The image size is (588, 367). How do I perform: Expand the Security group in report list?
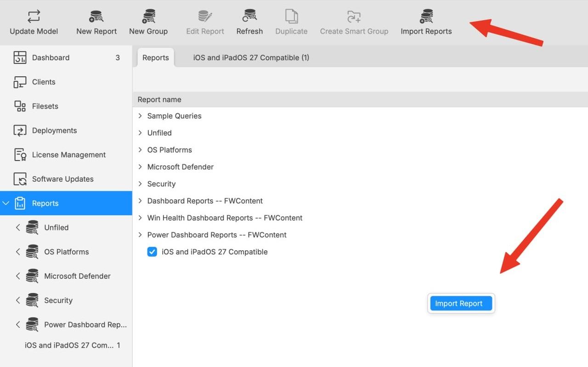coord(140,184)
